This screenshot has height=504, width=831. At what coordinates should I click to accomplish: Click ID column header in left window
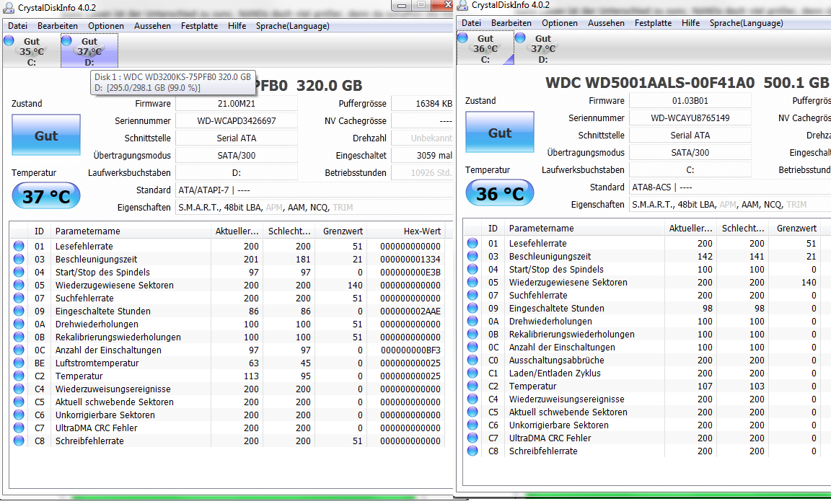[39, 231]
